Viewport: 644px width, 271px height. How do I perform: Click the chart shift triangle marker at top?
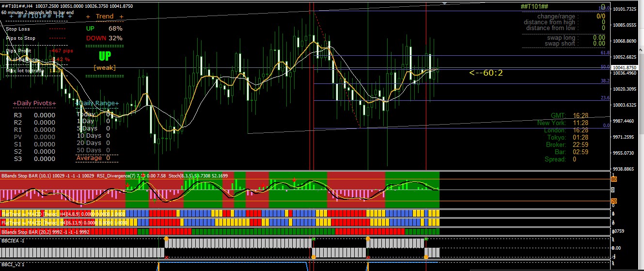[444, 3]
